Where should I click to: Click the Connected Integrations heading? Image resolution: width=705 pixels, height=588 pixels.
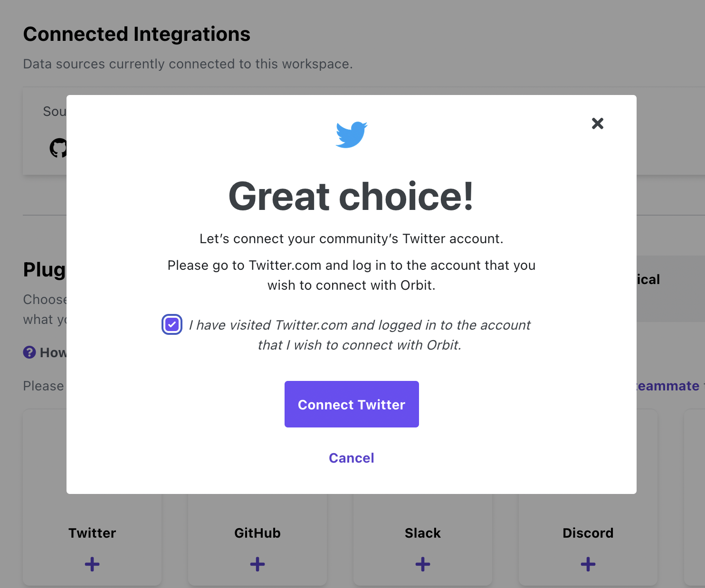pyautogui.click(x=137, y=34)
